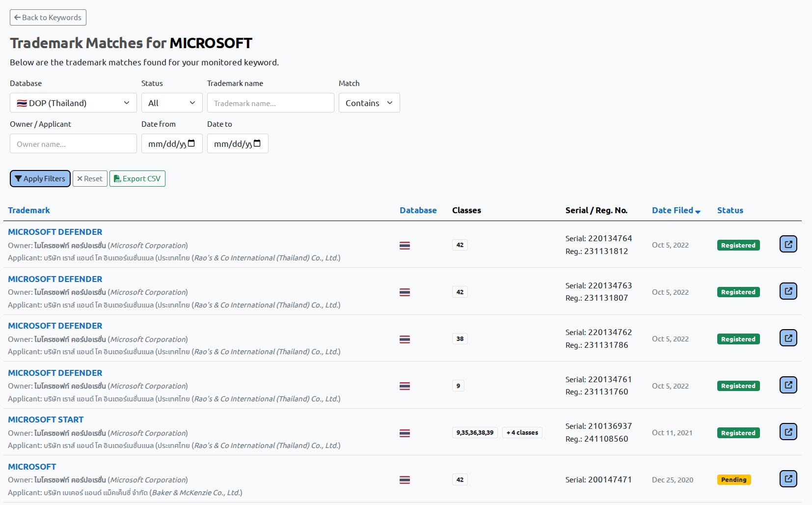Click Thailand flag in serial 220134761 row
Screen dimensions: 812x505
[405, 386]
